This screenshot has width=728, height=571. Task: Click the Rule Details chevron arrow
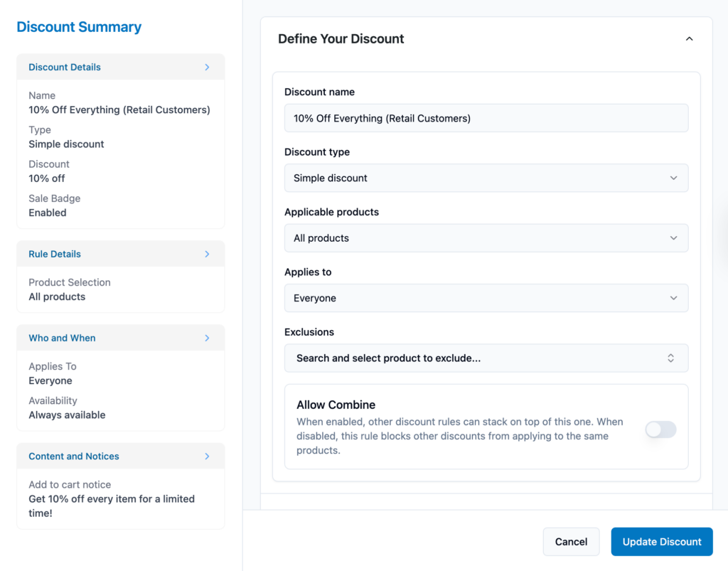[x=207, y=254]
